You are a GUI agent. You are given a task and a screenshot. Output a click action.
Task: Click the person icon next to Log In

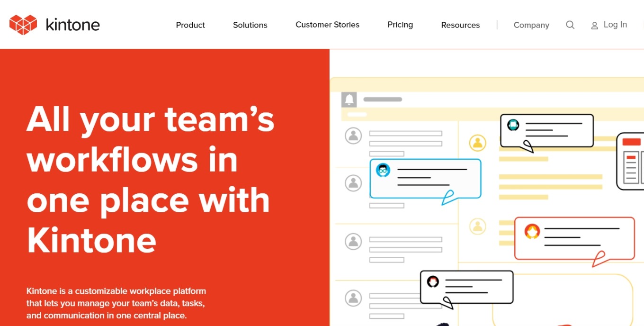coord(594,25)
